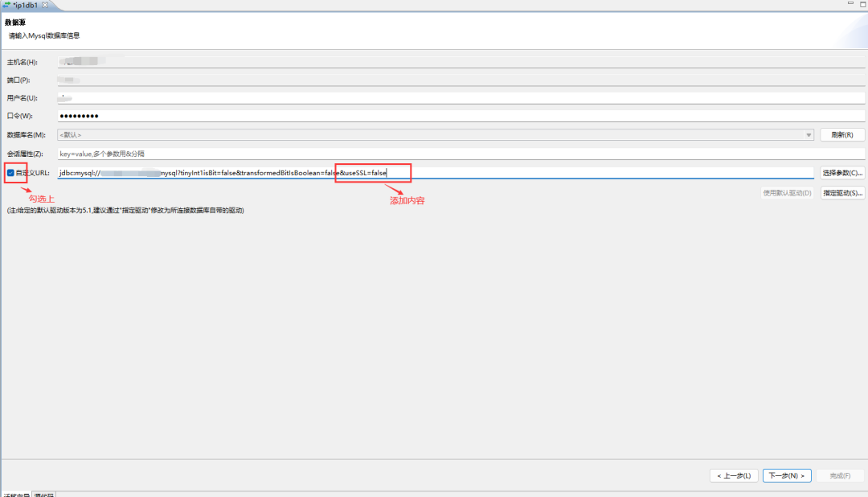Open 指定驱动(S)... driver selection
The width and height of the screenshot is (868, 497).
(842, 193)
